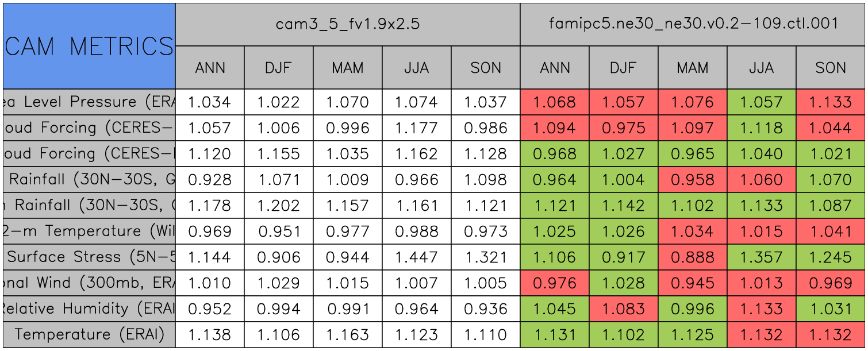Click the green 1.245 cell
868x351 pixels.
tap(831, 257)
